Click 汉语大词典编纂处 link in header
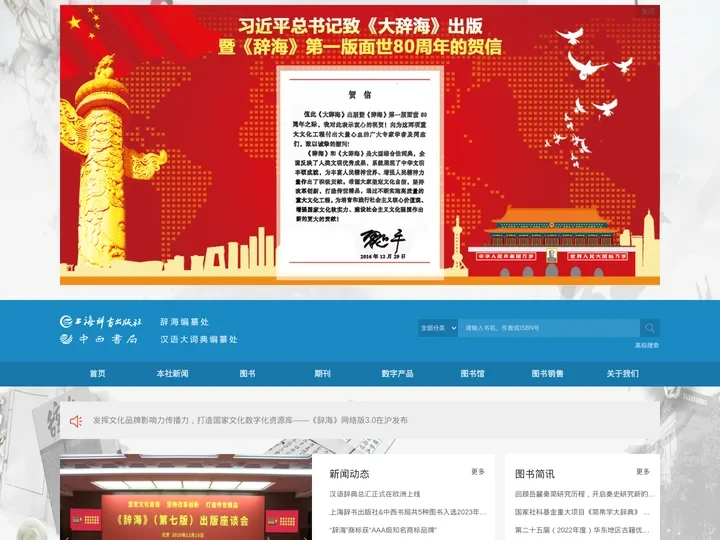This screenshot has width=720, height=540. click(199, 339)
